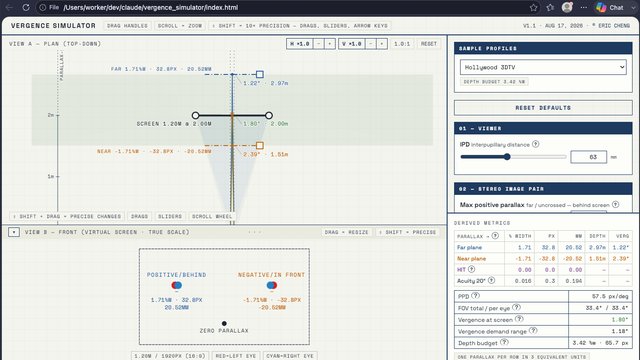Click the positive/behind red-blue stereo marker

(x=176, y=285)
